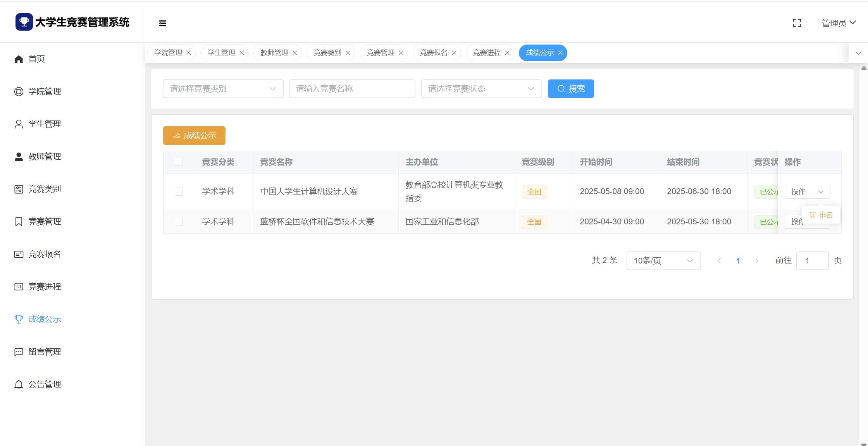Screen dimensions: 868x446
Task: Open 竞赛进程 in the sidebar
Action: [x=45, y=287]
